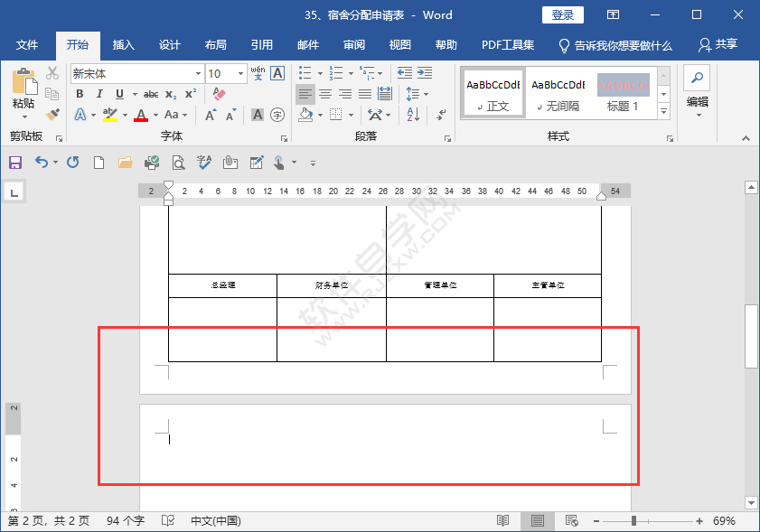
Task: Switch to the 插入 ribbon tab
Action: (123, 44)
